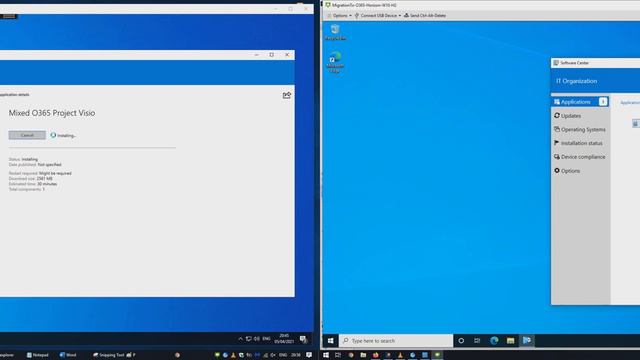Open Cortana circle icon in VM taskbar
Screen dimensions: 640x360
click(x=461, y=340)
